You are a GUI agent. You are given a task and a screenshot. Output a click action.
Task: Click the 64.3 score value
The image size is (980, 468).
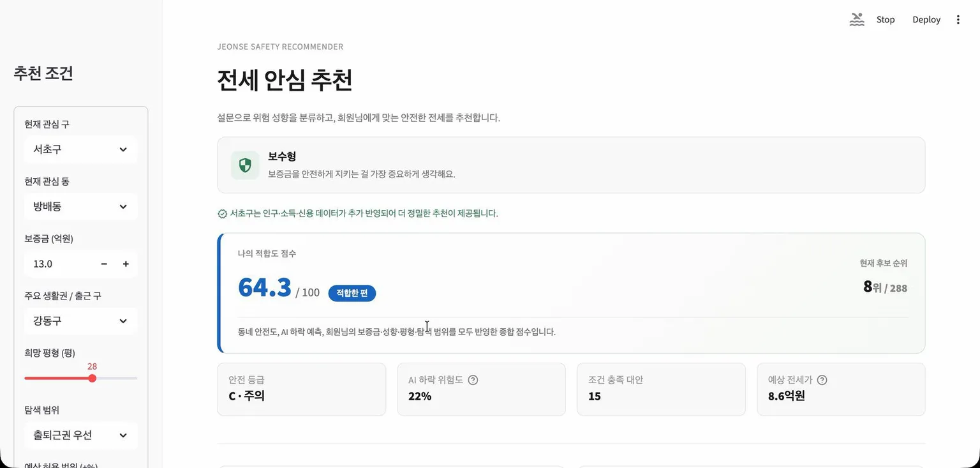[265, 288]
